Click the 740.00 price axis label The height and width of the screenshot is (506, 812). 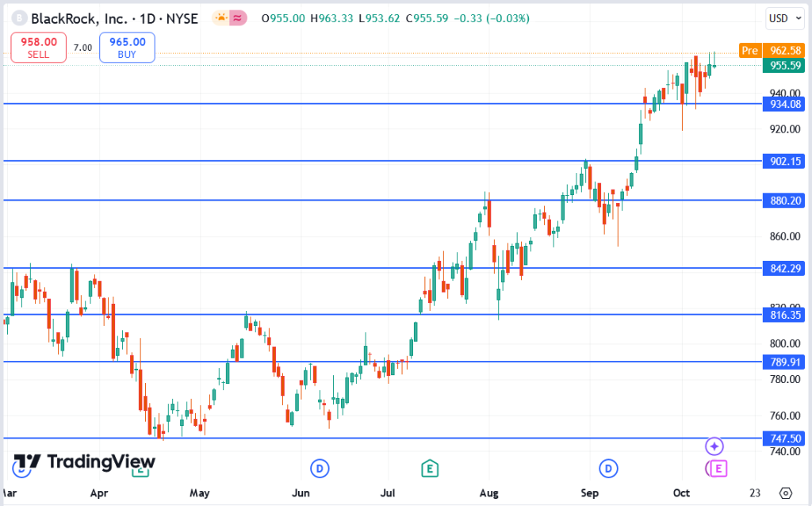tap(785, 451)
